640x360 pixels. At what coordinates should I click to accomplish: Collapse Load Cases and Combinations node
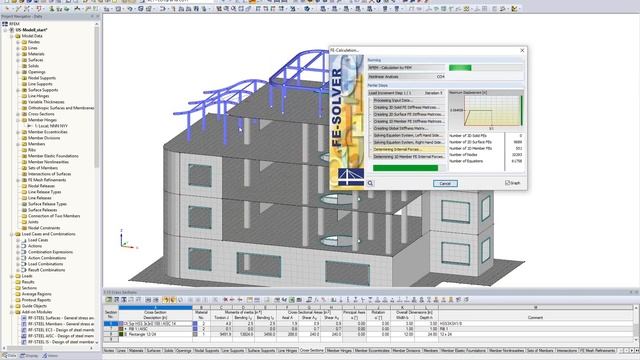tap(12, 234)
